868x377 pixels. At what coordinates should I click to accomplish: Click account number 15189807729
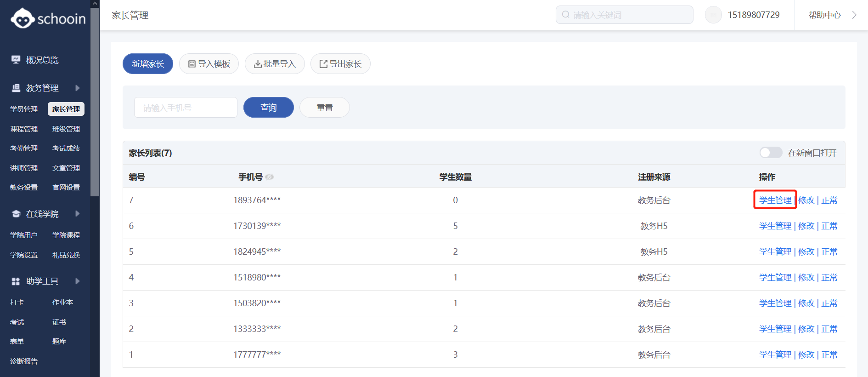click(754, 15)
